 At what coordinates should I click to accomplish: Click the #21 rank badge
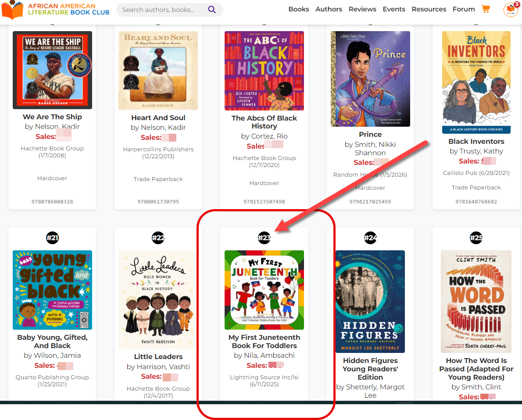52,238
